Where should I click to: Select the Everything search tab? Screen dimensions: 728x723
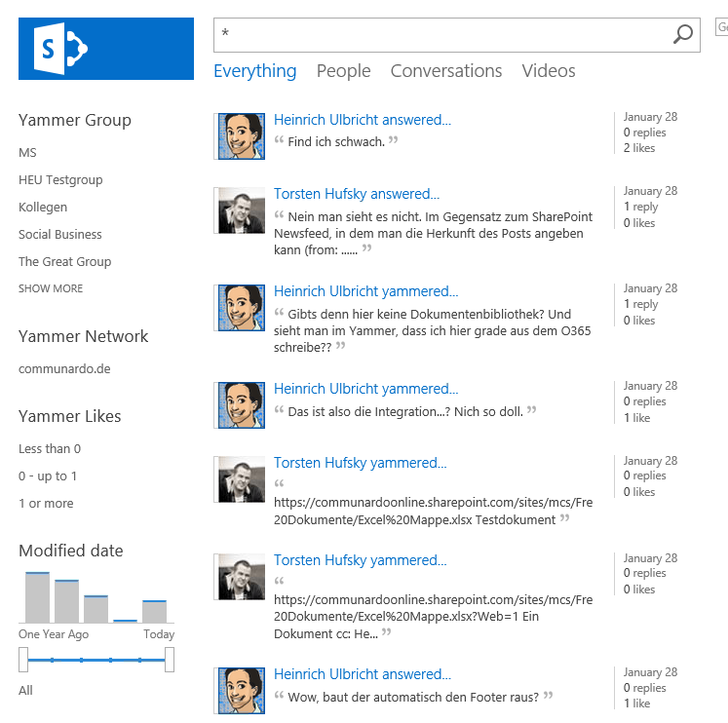[255, 71]
